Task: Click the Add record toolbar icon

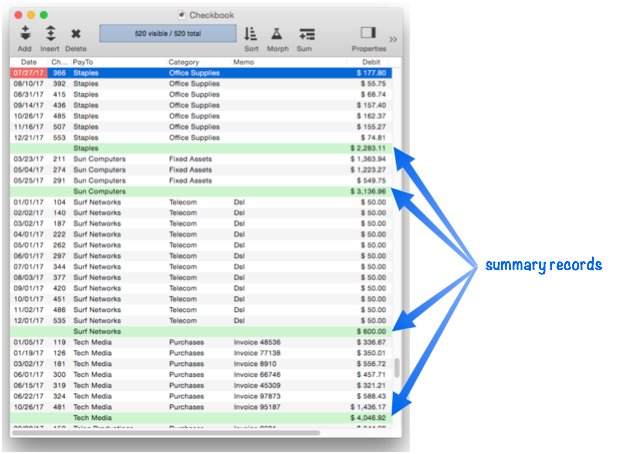Action: pyautogui.click(x=25, y=34)
